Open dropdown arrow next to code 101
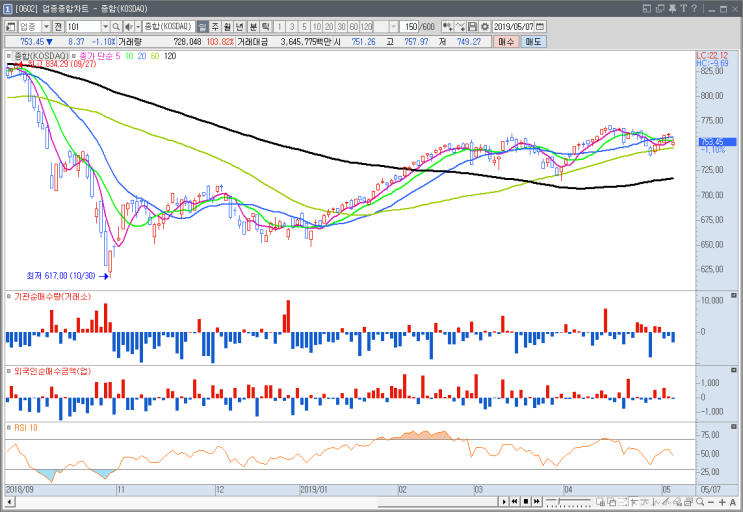The image size is (743, 512). pos(106,27)
